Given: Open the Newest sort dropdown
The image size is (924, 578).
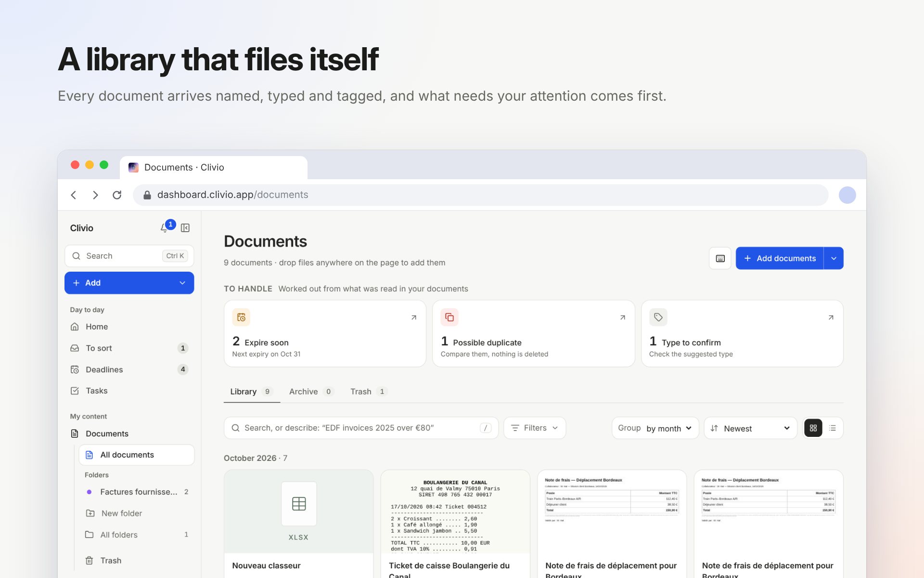Looking at the screenshot, I should click(x=751, y=428).
